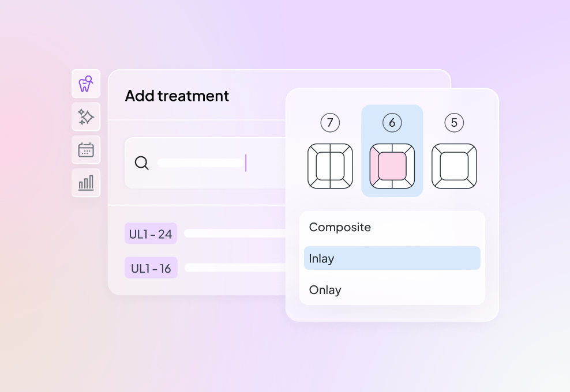The width and height of the screenshot is (570, 392).
Task: Click the left surface of tooth 6
Action: 373,166
